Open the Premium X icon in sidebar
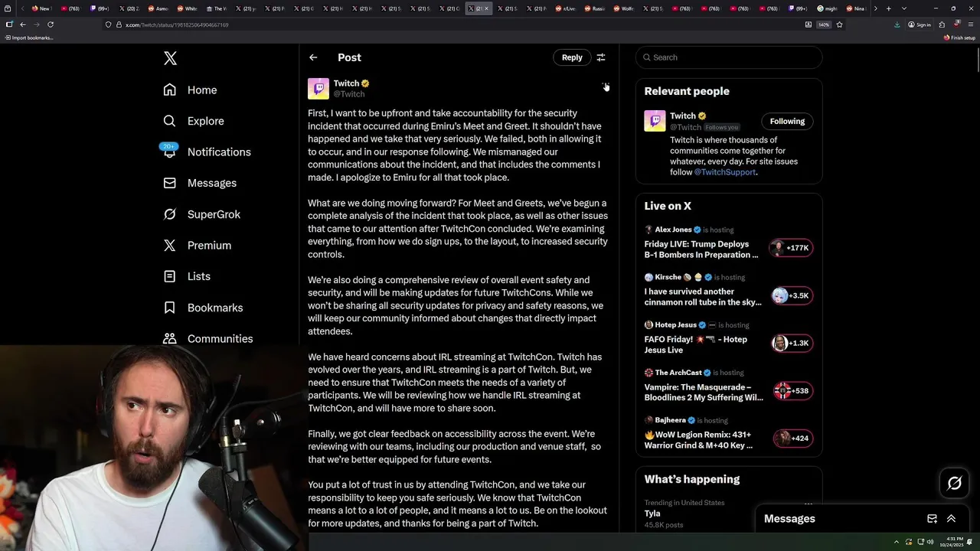Viewport: 980px width, 551px height. [169, 245]
